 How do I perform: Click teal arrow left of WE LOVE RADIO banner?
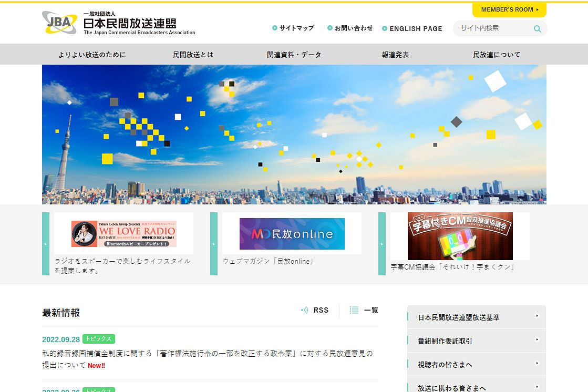pos(46,244)
